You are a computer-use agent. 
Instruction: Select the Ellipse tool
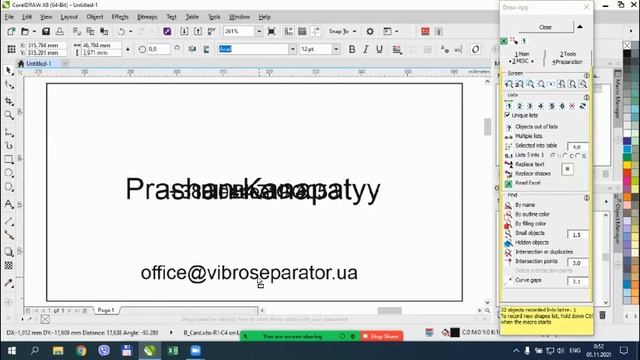(9, 173)
